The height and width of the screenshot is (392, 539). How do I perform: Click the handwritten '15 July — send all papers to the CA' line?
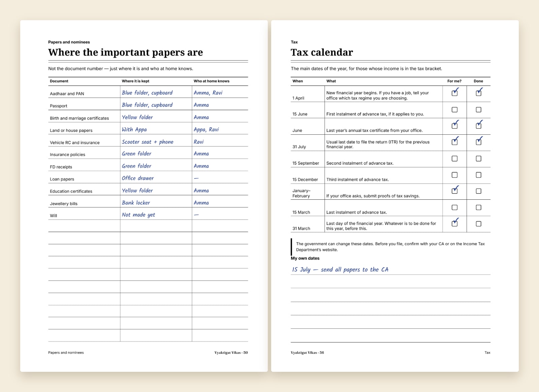(340, 269)
